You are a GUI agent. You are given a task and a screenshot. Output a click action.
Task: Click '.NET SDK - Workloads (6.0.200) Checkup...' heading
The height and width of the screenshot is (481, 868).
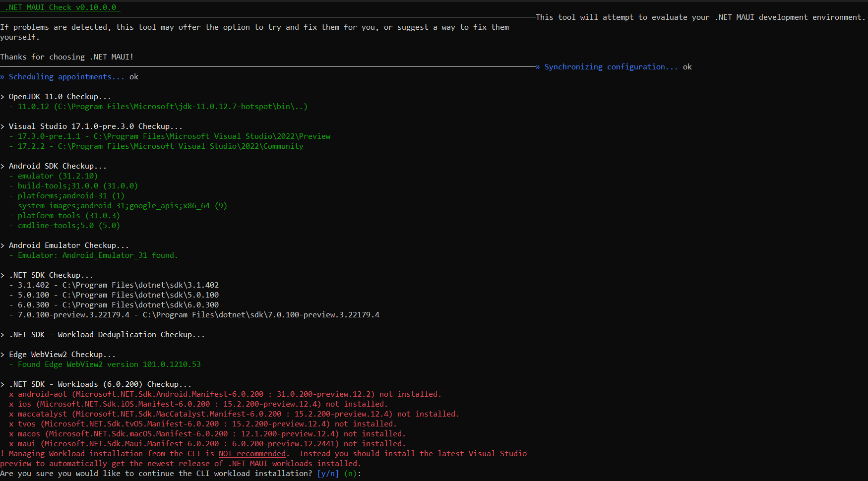coord(100,384)
